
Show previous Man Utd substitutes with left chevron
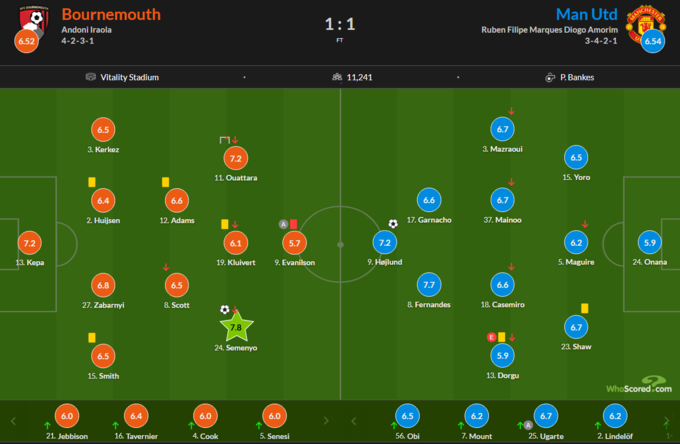[x=353, y=421]
